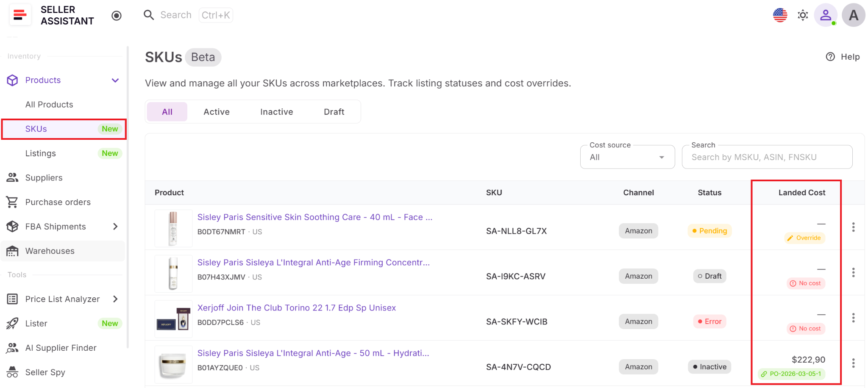Open the account avatar 'A'
Viewport: 868px width, 388px height.
854,15
